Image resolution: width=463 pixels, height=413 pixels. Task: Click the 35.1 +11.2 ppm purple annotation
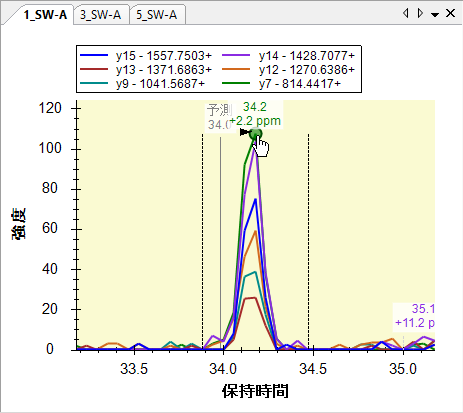pyautogui.click(x=414, y=316)
